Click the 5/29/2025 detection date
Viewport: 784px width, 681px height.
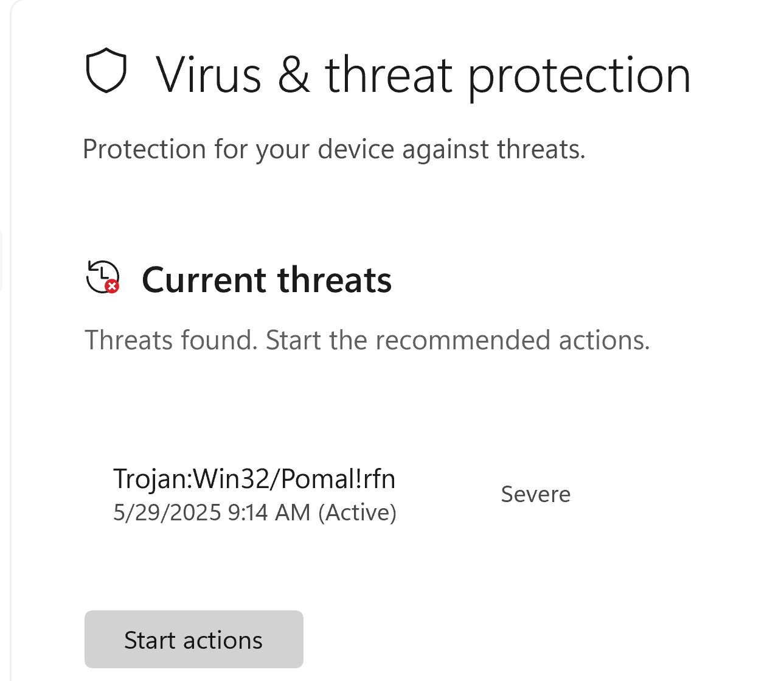click(167, 512)
